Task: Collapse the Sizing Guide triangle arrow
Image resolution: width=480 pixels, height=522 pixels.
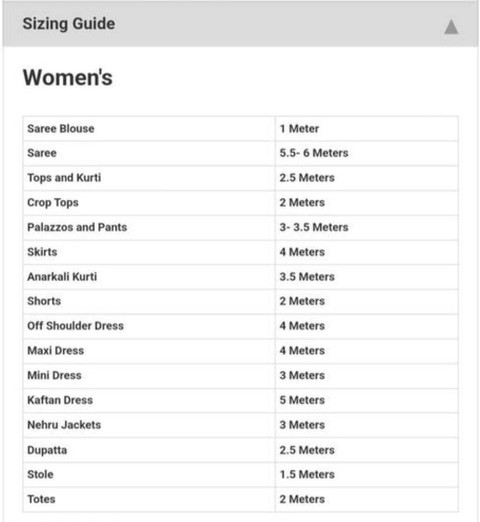Action: [451, 27]
